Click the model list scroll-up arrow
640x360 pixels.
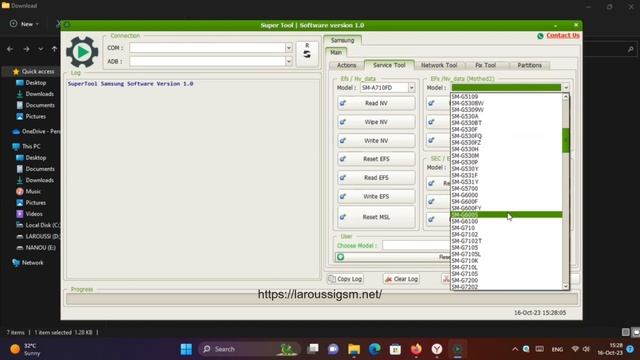[x=566, y=97]
